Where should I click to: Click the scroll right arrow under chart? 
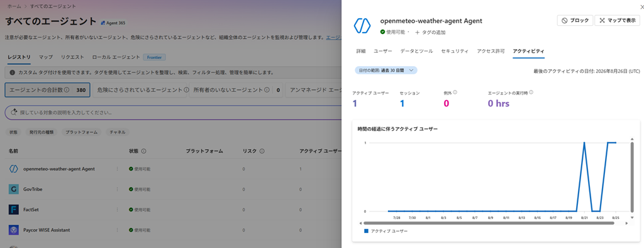tap(626, 223)
